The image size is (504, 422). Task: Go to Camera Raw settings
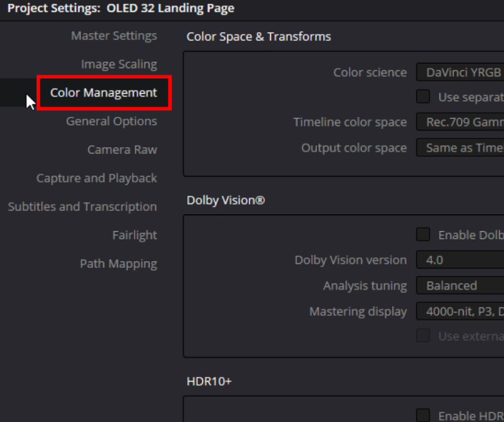(x=122, y=150)
